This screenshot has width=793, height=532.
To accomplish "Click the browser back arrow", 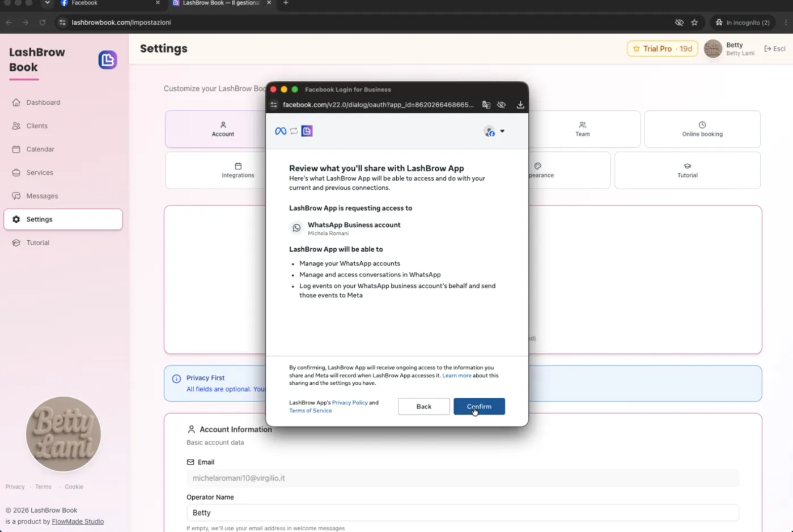I will coord(9,23).
